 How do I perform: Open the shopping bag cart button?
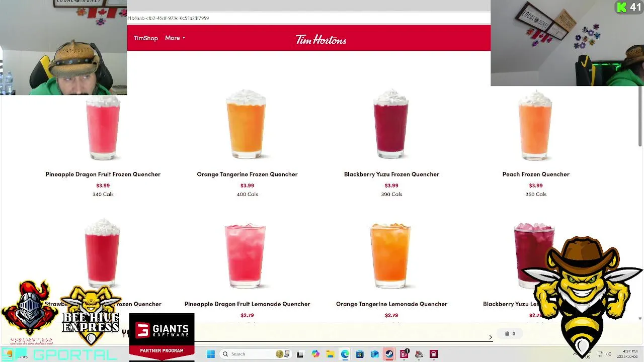click(510, 333)
